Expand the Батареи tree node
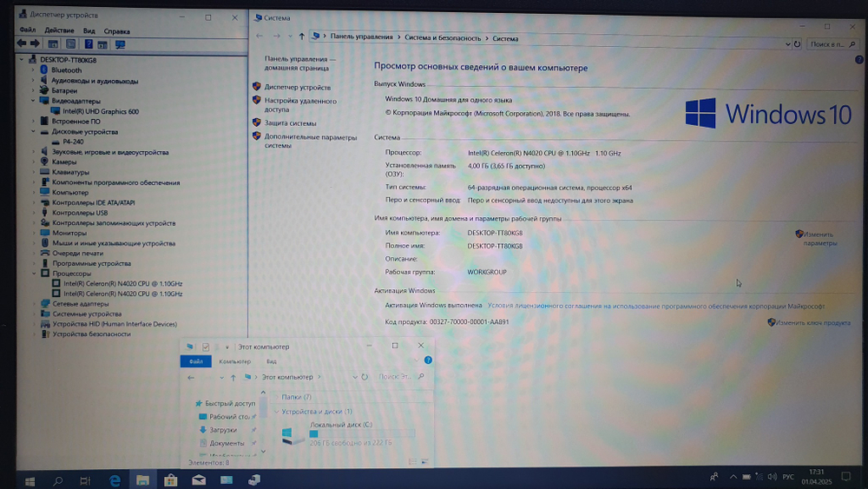This screenshot has height=489, width=868. point(33,91)
